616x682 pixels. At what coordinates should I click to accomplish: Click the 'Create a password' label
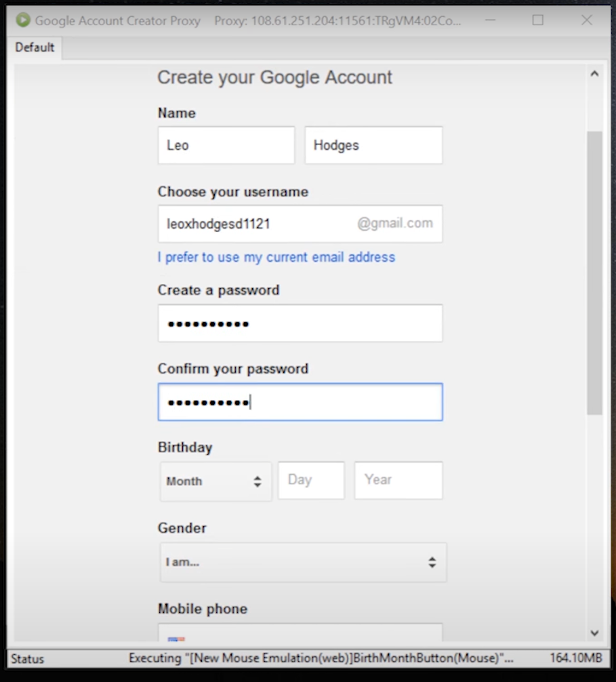pyautogui.click(x=219, y=290)
